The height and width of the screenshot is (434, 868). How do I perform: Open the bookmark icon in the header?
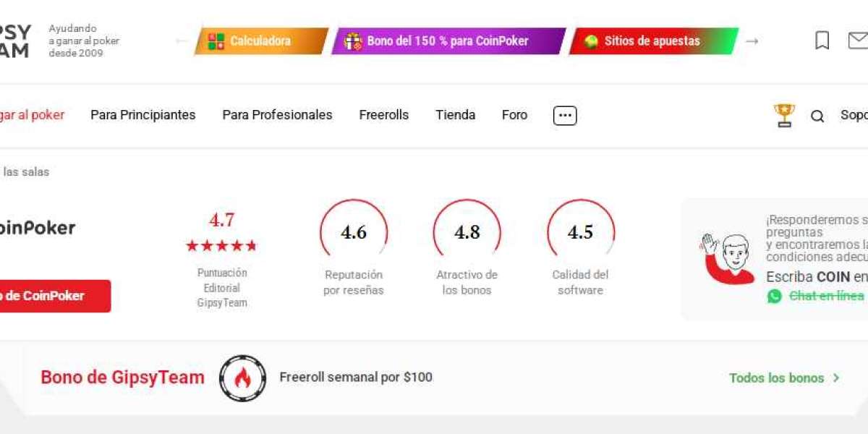[822, 41]
